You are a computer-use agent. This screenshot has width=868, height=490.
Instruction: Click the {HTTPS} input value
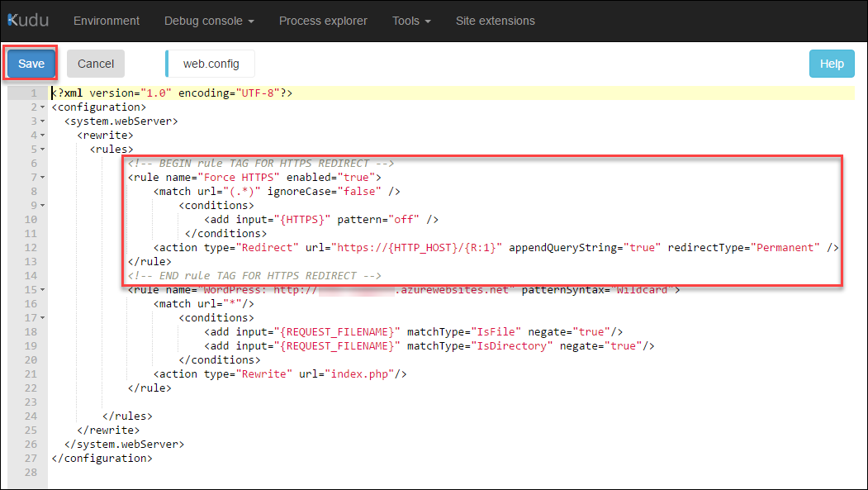point(302,219)
